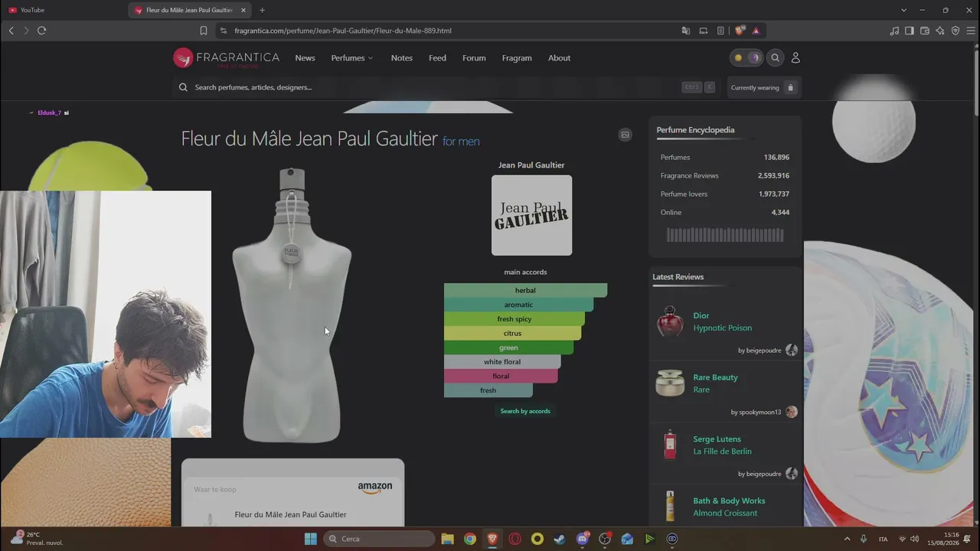Click the Windows taskbar Cerca search box
This screenshot has width=980, height=551.
[379, 539]
